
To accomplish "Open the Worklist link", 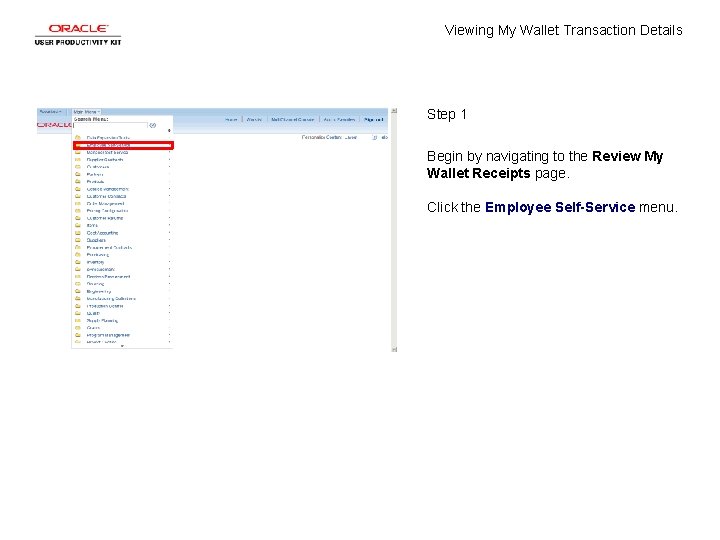I will pyautogui.click(x=254, y=119).
